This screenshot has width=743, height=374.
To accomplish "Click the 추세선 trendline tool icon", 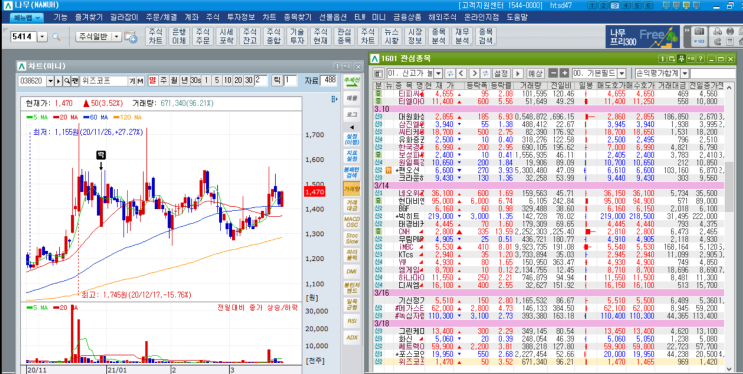I will point(352,82).
